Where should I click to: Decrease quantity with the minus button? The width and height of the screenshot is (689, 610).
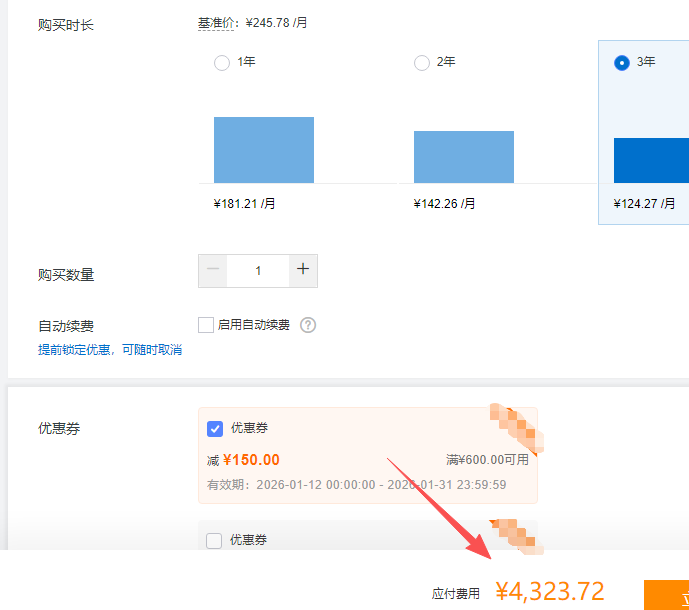213,270
